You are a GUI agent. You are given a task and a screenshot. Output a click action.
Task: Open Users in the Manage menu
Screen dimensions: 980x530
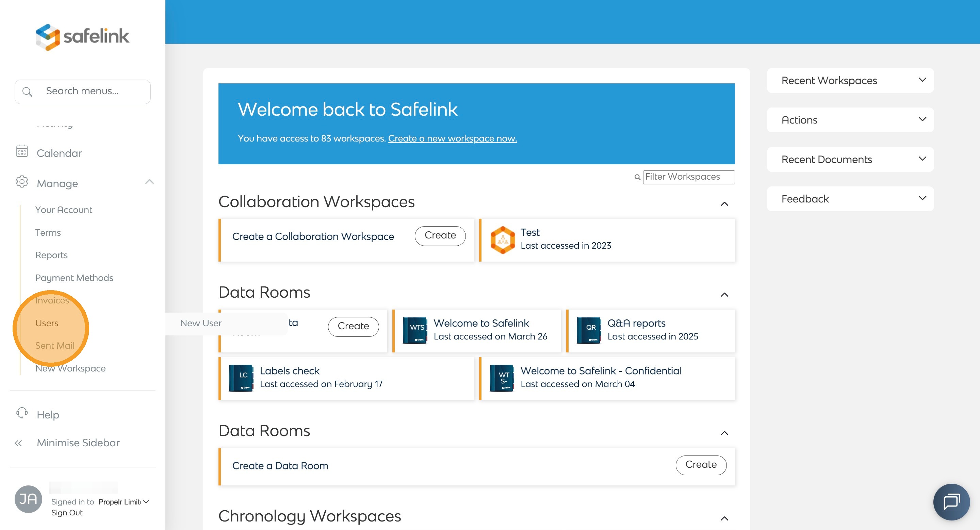click(x=46, y=323)
